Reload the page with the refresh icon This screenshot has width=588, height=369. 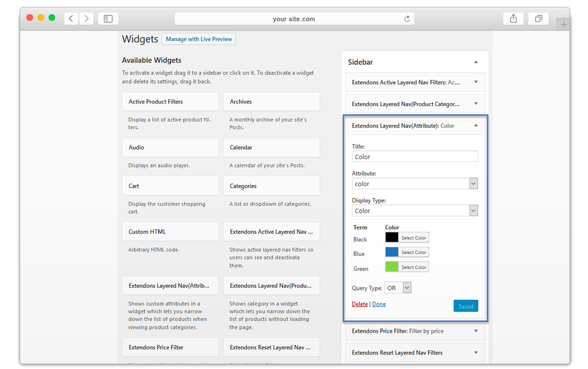pos(407,19)
